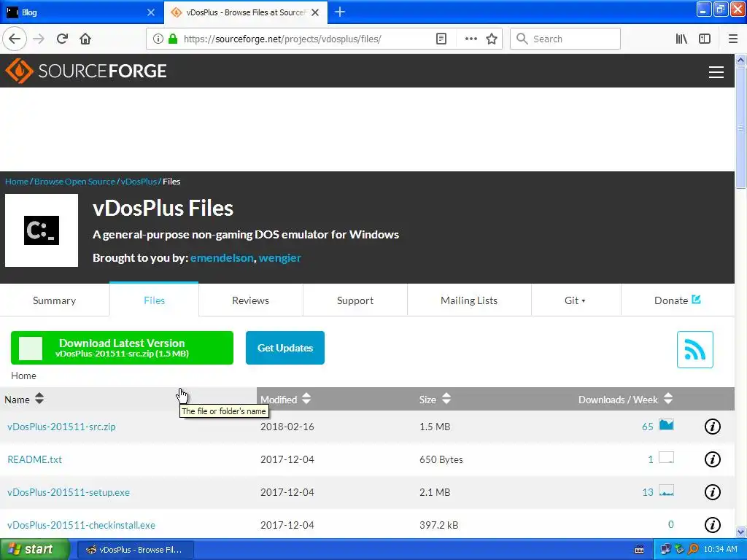The height and width of the screenshot is (560, 747).
Task: Click the vDosPlus project logo thumbnail
Action: click(x=42, y=230)
